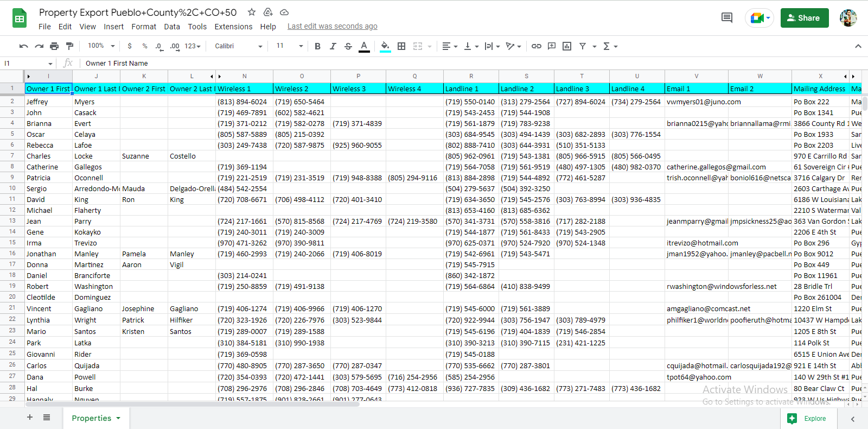Open text rotation dropdown
This screenshot has width=868, height=429.
click(x=513, y=46)
